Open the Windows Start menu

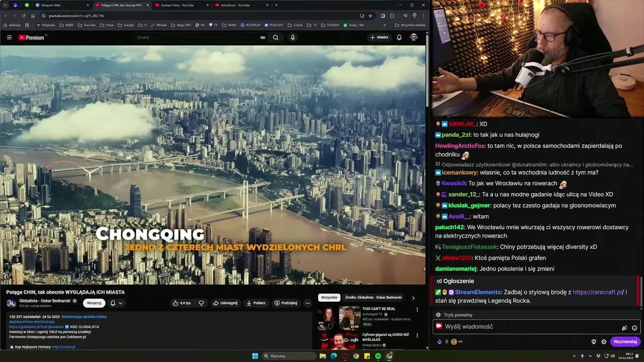click(x=255, y=356)
